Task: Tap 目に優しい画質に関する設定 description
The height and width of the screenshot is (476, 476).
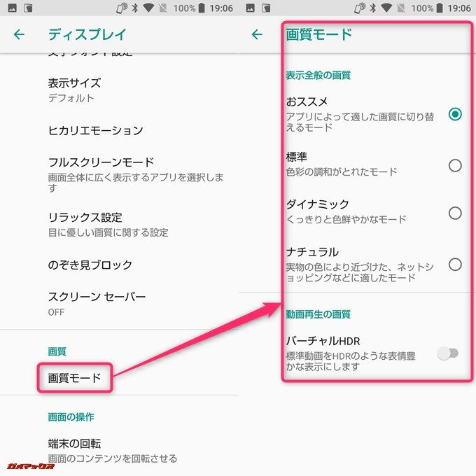Action: 108,232
